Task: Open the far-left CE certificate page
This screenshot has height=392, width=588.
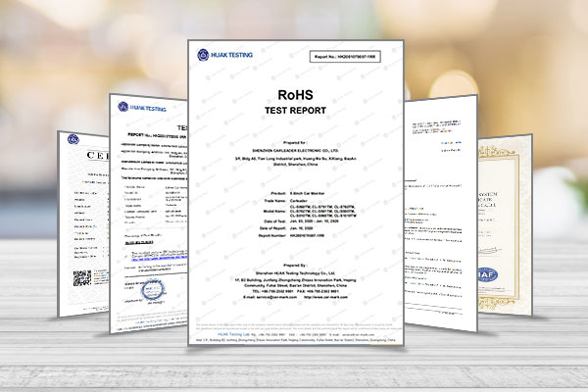Action: point(83,223)
